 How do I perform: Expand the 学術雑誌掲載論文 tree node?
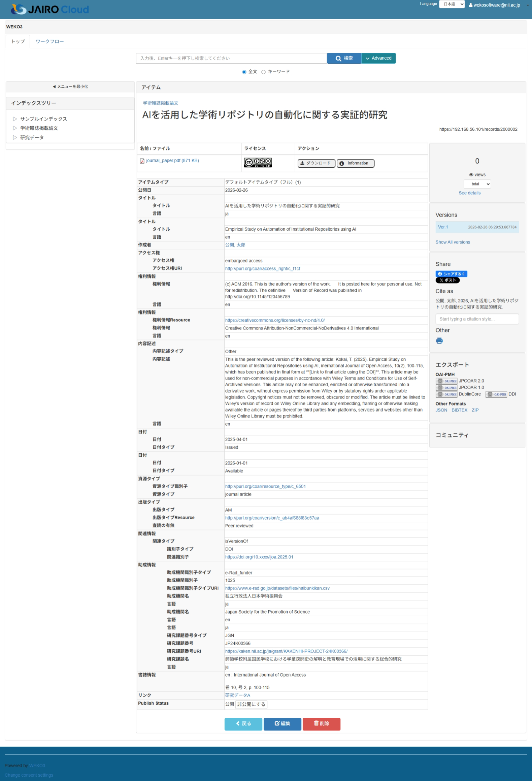pos(15,128)
